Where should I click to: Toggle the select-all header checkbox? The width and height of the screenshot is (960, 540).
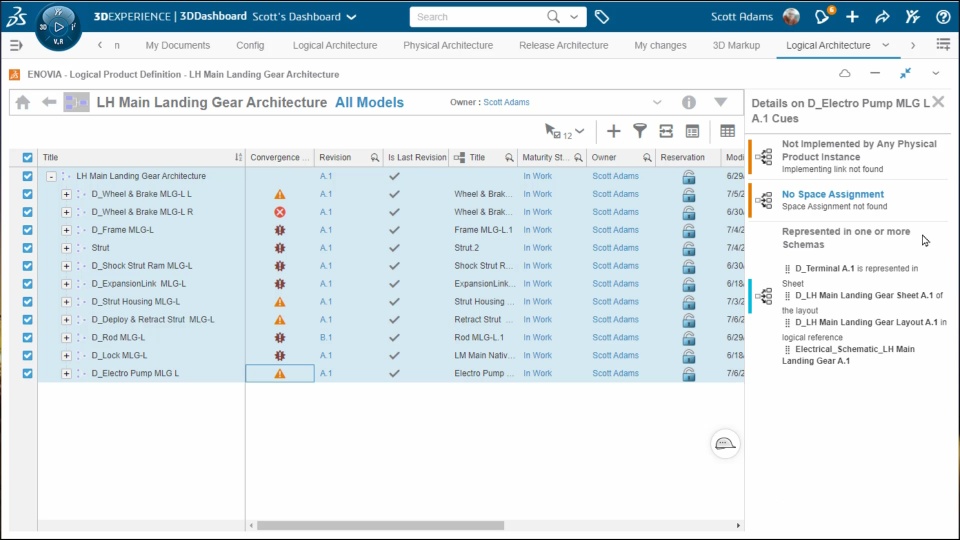click(x=28, y=157)
